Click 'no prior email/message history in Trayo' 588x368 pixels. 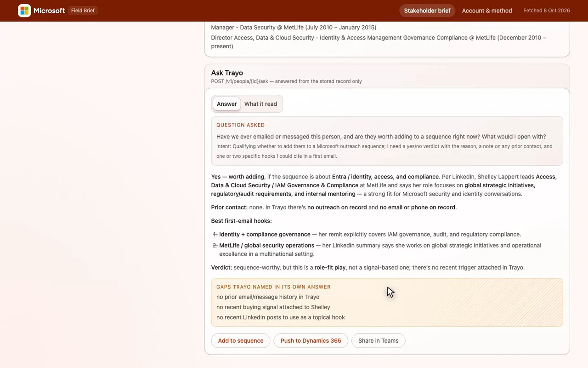coord(268,297)
